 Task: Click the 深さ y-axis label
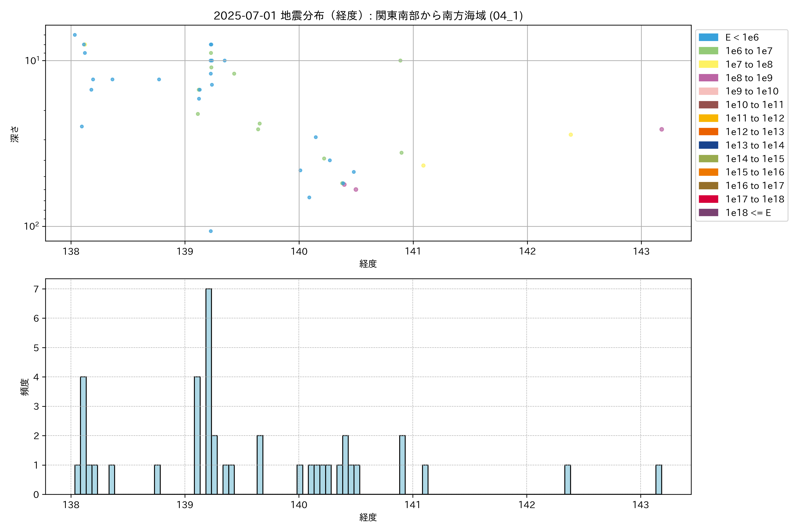pyautogui.click(x=15, y=134)
